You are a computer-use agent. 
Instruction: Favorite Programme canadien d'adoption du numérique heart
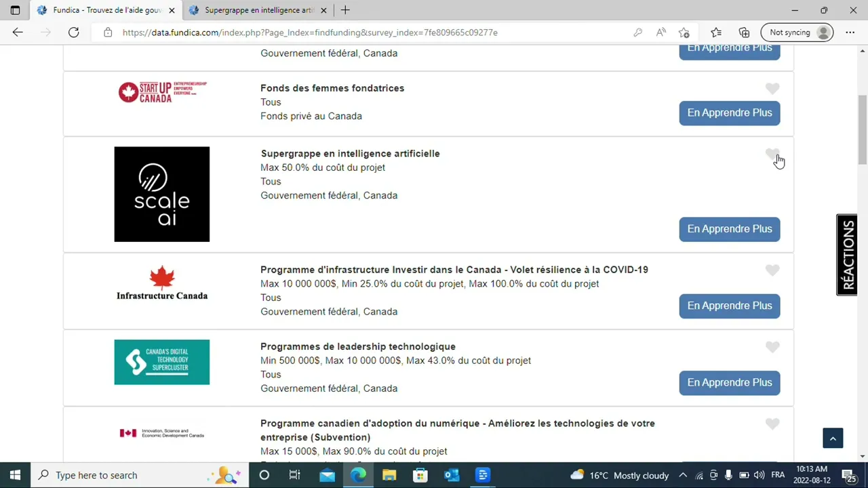tap(772, 424)
